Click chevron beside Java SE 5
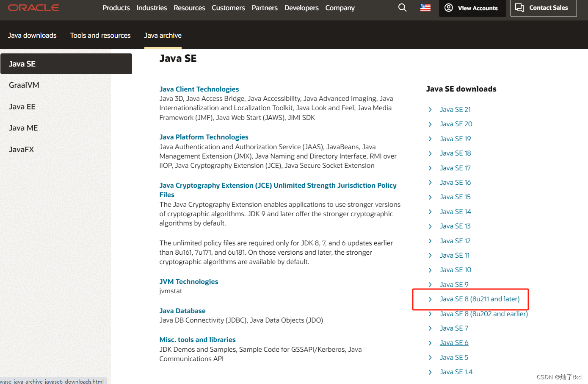 pos(430,358)
